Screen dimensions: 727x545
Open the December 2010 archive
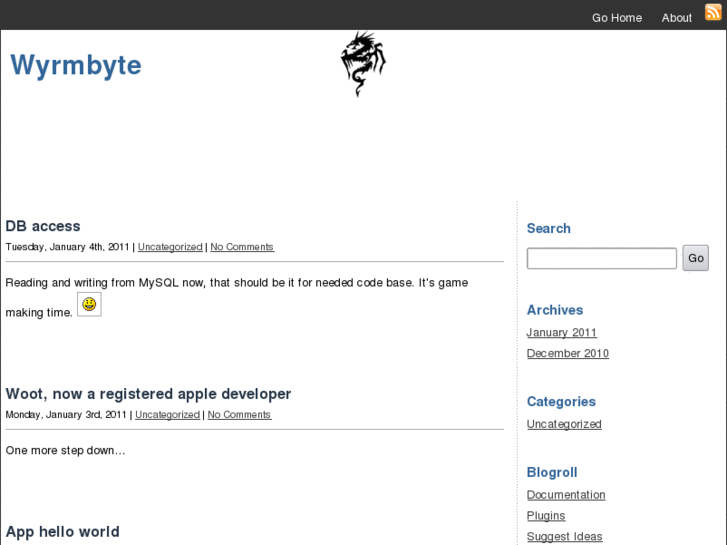[568, 353]
